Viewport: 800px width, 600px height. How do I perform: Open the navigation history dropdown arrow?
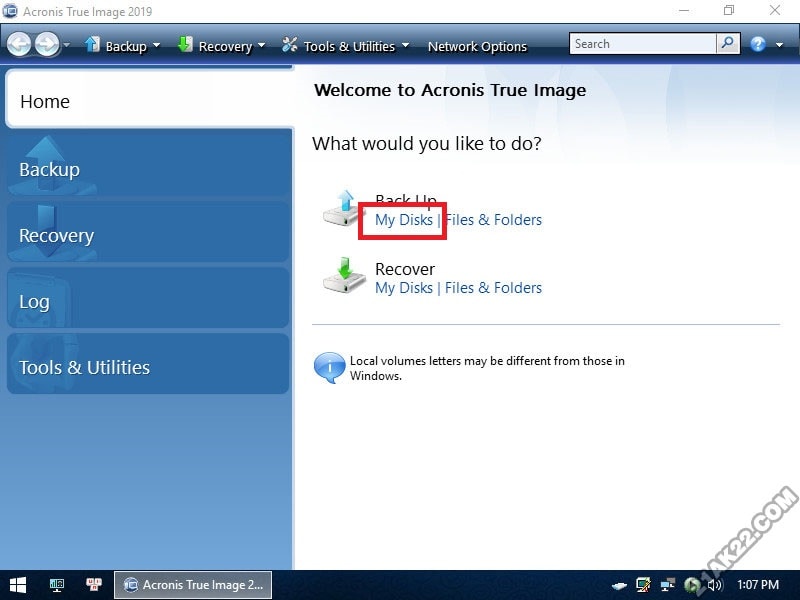[67, 45]
